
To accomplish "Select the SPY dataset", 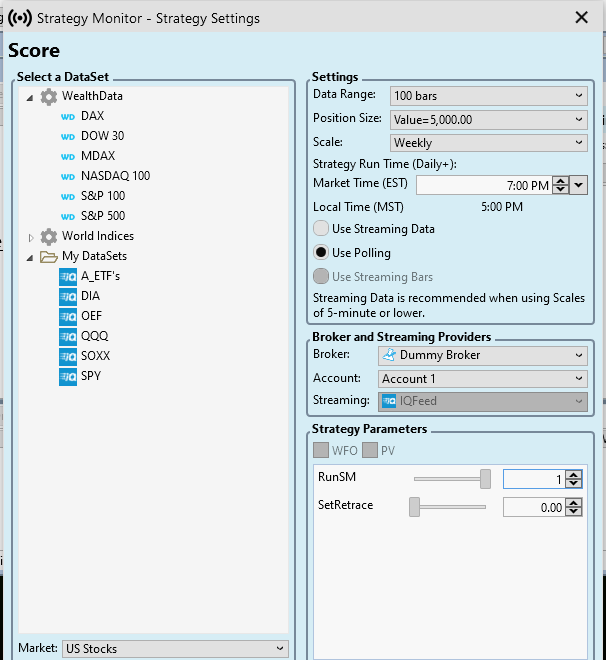I will 90,376.
